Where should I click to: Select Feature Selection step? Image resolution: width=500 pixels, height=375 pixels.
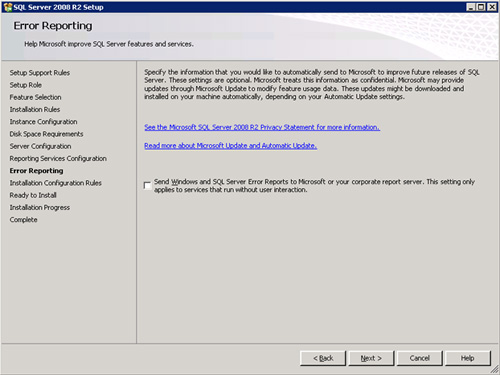click(35, 97)
